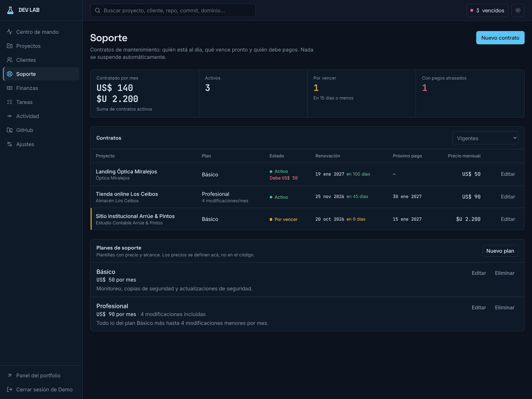The image size is (532, 399).
Task: Click the Centro de mando pulse icon
Action: point(10,32)
